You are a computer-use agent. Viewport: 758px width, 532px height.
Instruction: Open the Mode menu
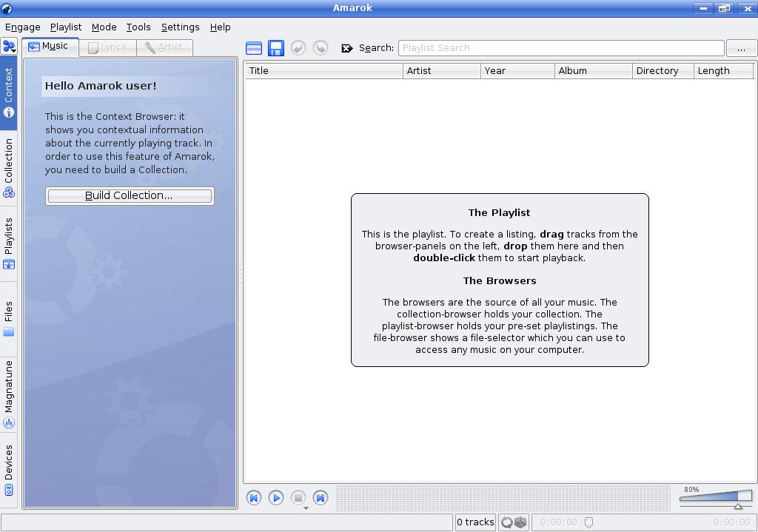pos(104,27)
